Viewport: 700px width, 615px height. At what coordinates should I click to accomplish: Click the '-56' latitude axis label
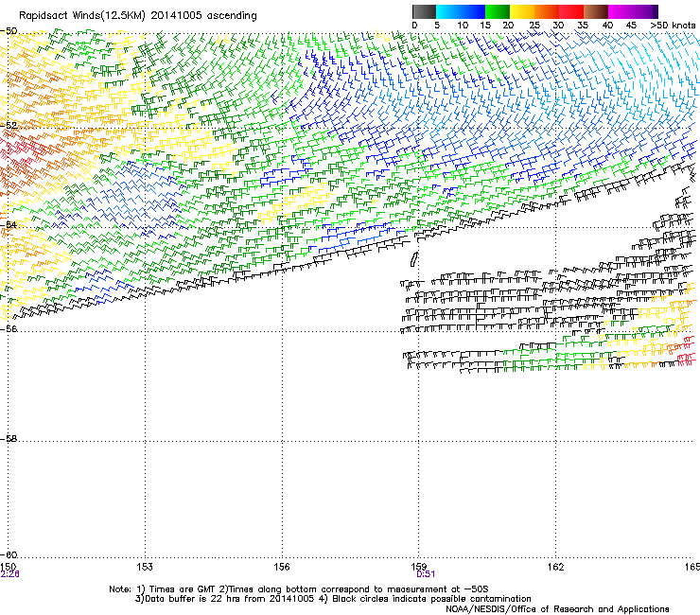9,328
